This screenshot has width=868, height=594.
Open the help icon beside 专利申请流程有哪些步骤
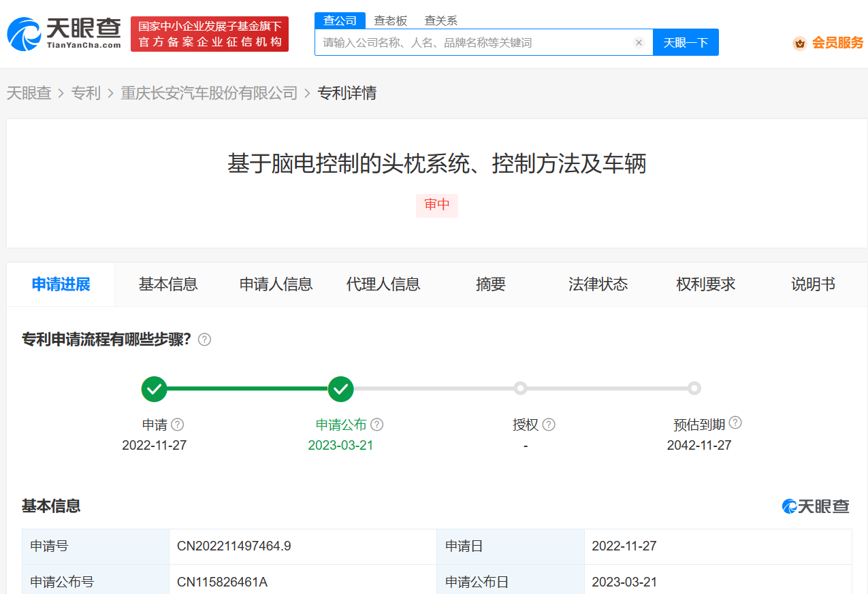(204, 339)
